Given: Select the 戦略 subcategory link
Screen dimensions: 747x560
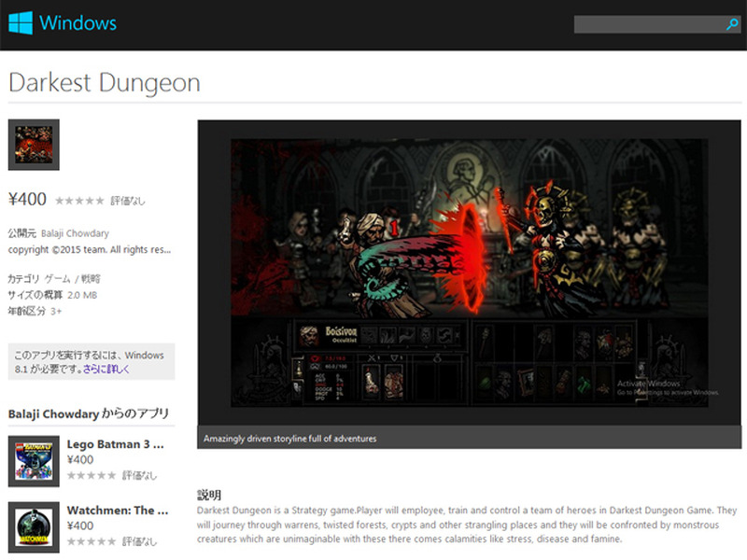Looking at the screenshot, I should point(90,278).
